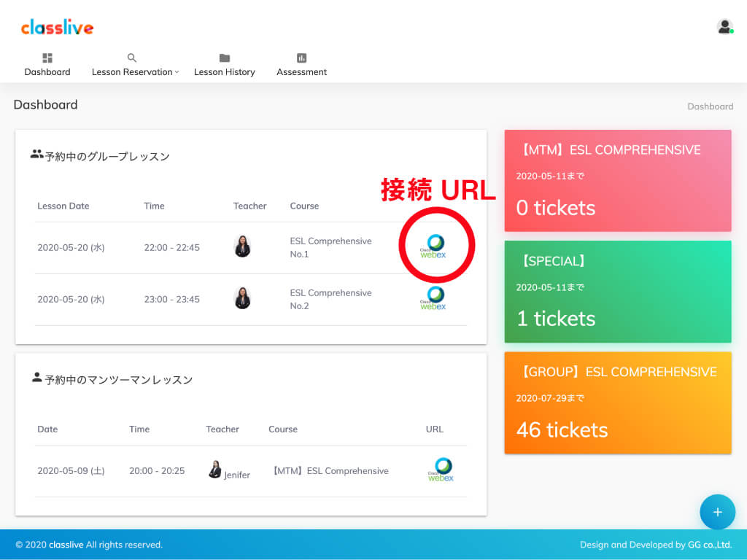Open the SPECIAL 1 tickets card
The image size is (747, 560).
coord(618,292)
